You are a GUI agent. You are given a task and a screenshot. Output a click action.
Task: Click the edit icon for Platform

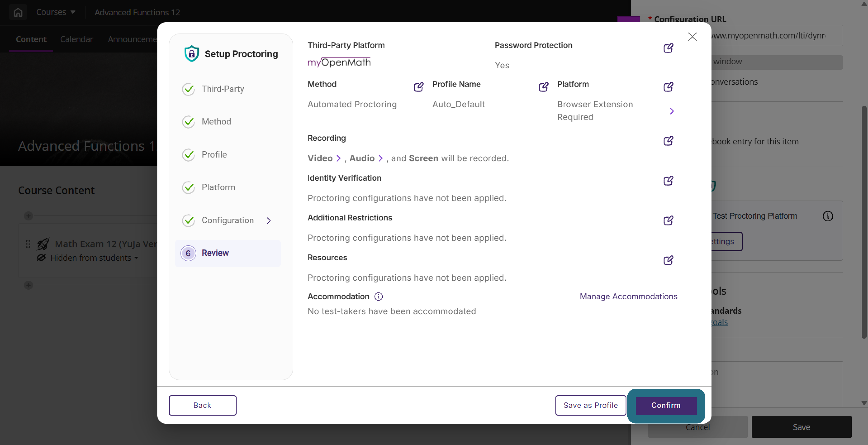668,87
